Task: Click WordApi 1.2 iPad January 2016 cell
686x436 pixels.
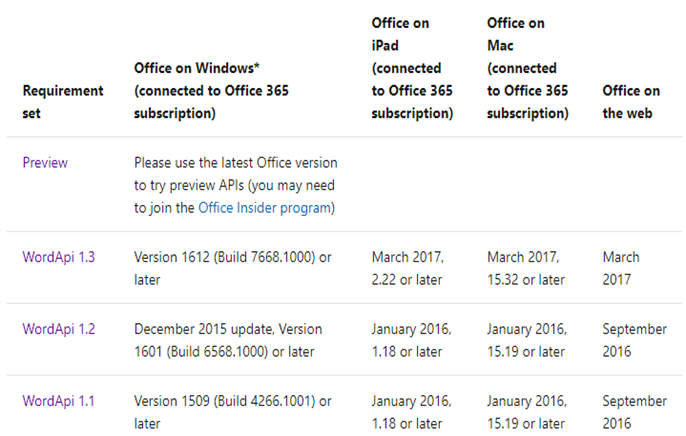Action: (409, 340)
